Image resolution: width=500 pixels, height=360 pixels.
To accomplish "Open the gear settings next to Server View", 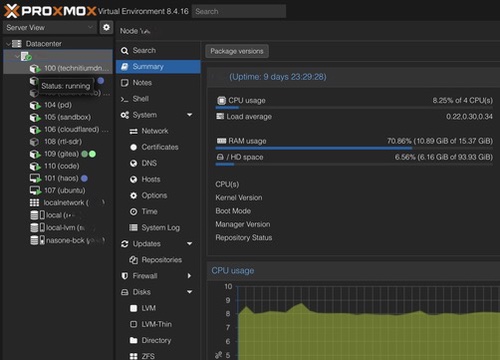I will pyautogui.click(x=106, y=27).
